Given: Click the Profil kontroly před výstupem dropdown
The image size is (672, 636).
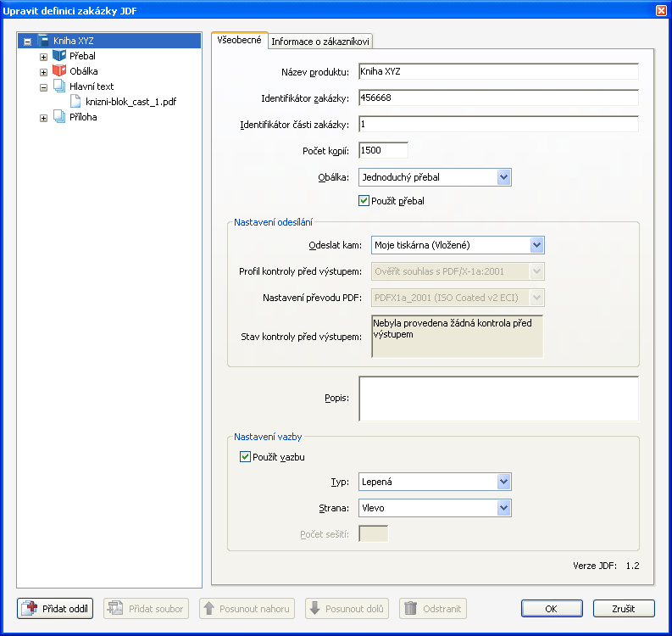Looking at the screenshot, I should pyautogui.click(x=458, y=271).
